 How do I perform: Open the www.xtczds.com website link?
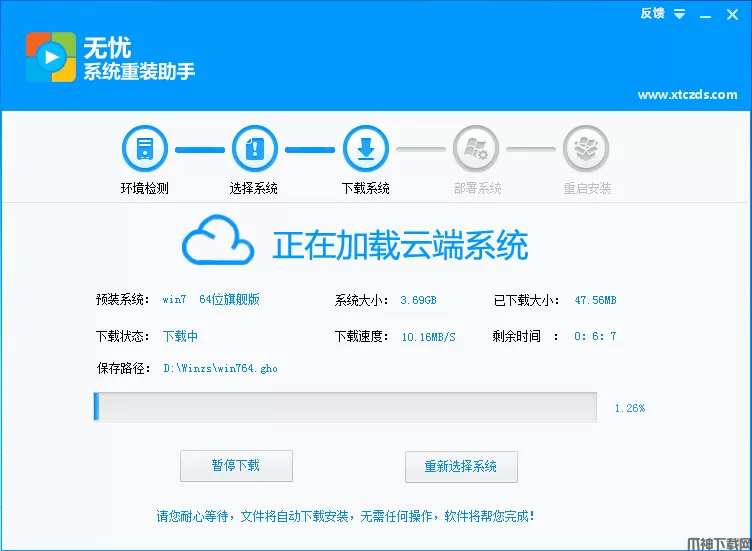(x=687, y=94)
